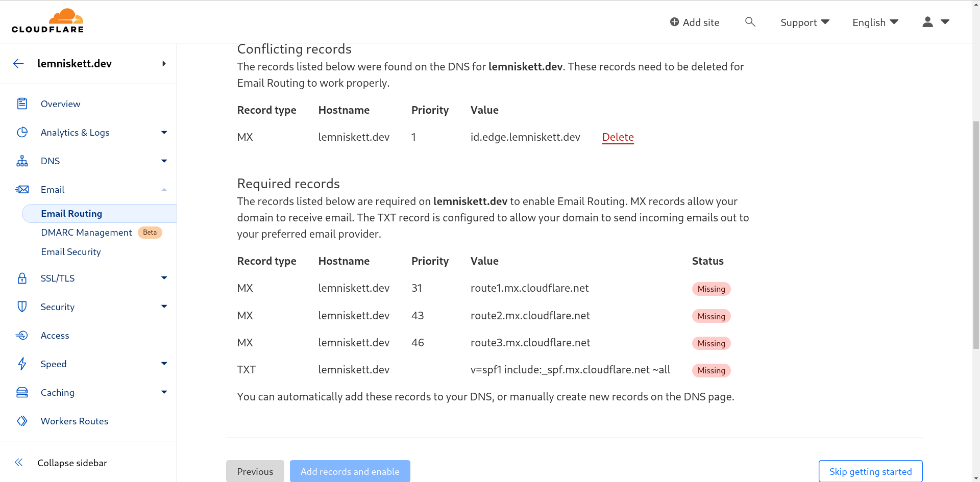Click priority 31 in the required records

[416, 288]
